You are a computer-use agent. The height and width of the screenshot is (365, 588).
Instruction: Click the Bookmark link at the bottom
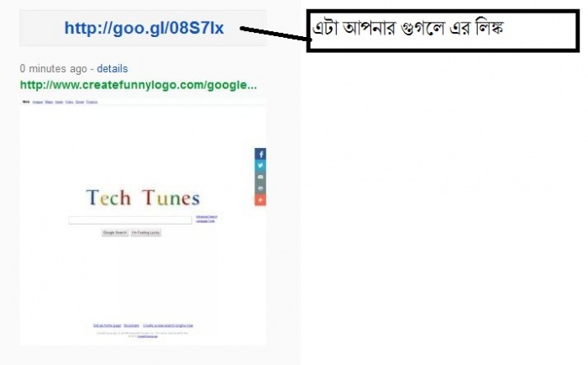coord(132,325)
